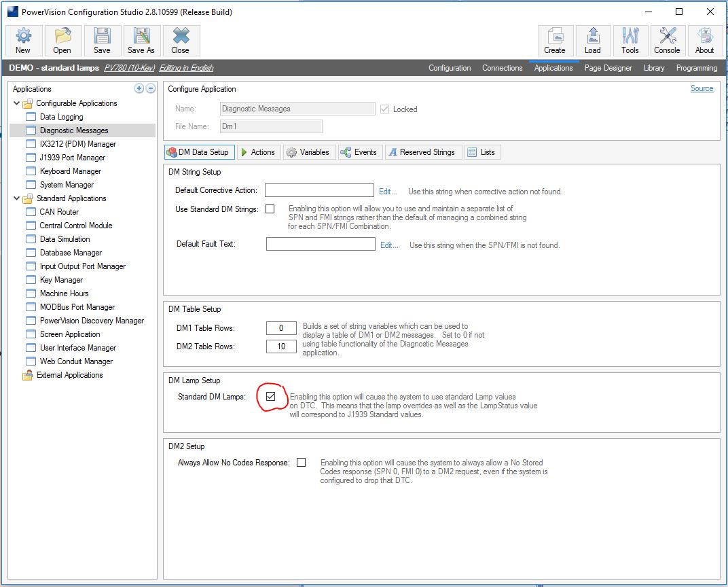Viewport: 728px width, 587px height.
Task: Collapse the Standard Applications tree node
Action: [17, 198]
